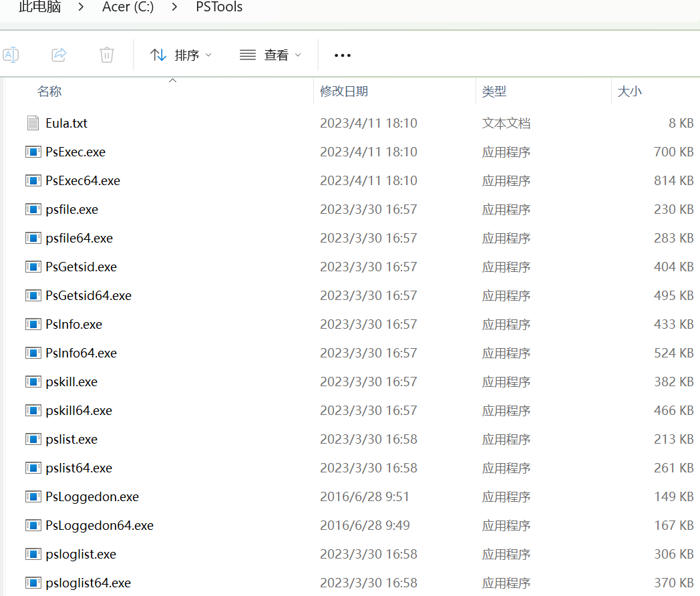
Task: Select the file name pslist.exe
Action: 71,439
